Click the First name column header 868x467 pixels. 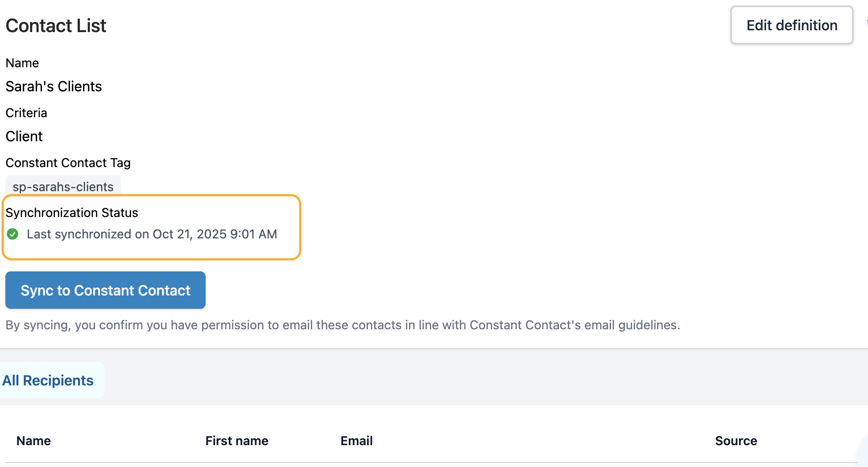click(x=237, y=441)
